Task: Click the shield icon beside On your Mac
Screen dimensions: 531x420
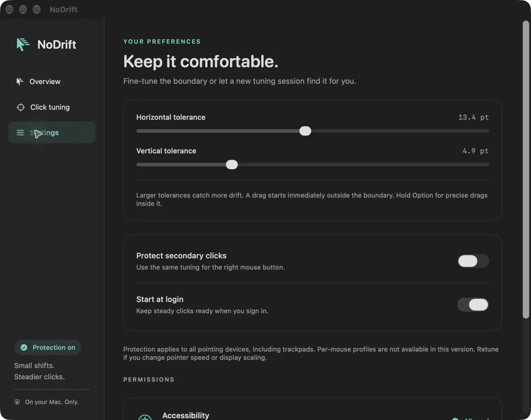Action: pos(17,402)
